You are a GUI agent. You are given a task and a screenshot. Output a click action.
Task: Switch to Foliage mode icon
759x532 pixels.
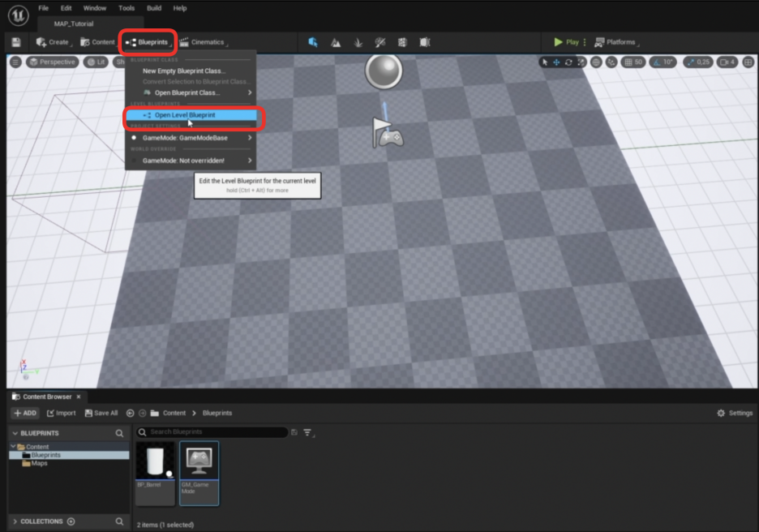point(358,43)
